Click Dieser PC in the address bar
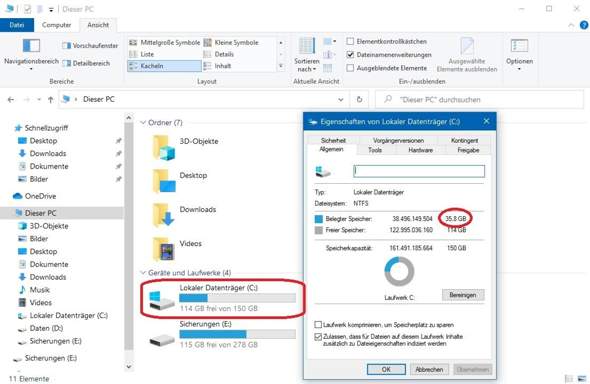The height and width of the screenshot is (384, 590). [99, 99]
